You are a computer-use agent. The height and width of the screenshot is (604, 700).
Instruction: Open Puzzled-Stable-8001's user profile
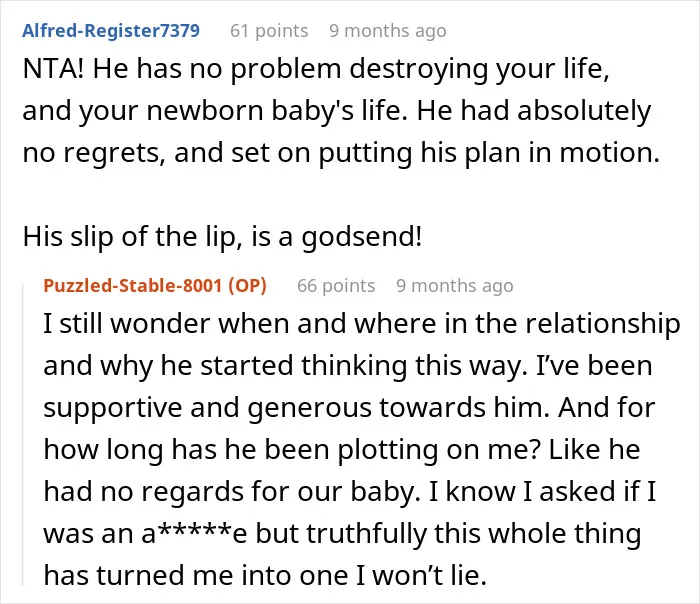tap(133, 285)
